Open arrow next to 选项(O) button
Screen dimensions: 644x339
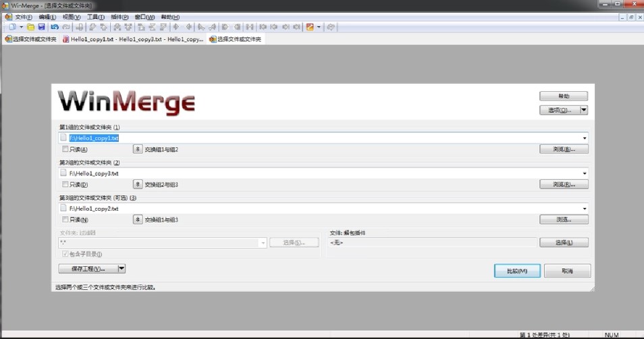click(584, 110)
